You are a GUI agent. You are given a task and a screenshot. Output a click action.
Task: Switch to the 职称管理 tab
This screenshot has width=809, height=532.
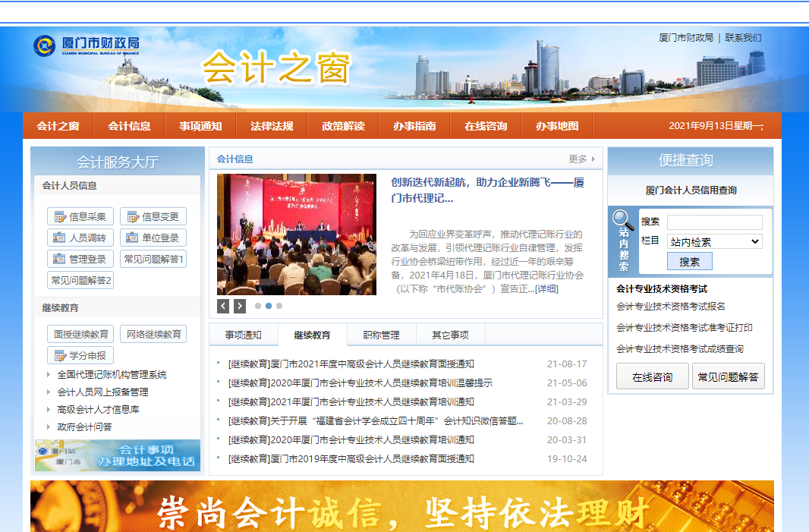(381, 335)
